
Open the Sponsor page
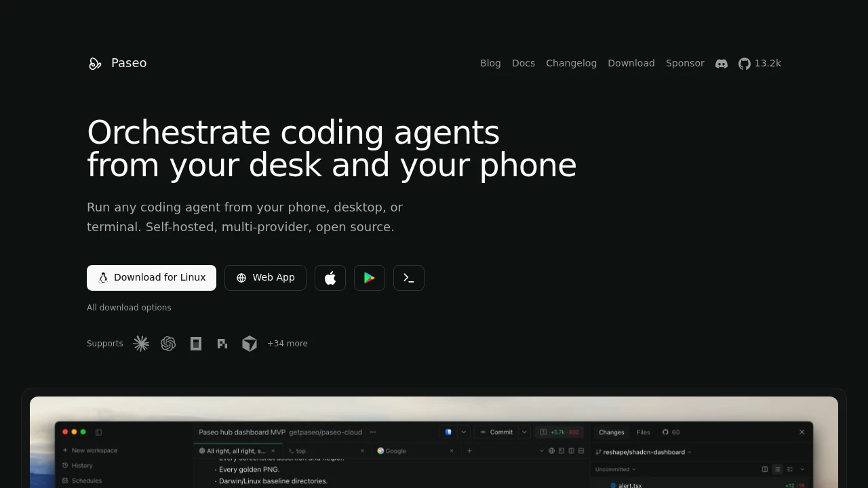[x=685, y=63]
